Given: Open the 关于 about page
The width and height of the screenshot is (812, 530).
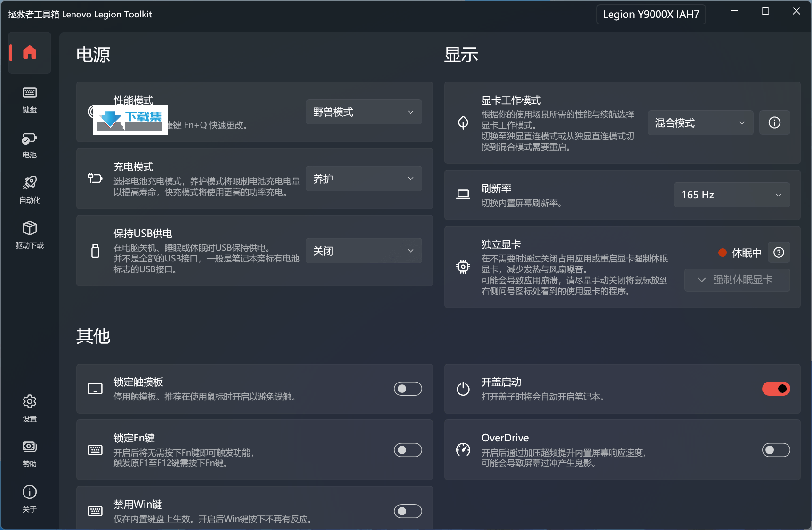Looking at the screenshot, I should 29,499.
